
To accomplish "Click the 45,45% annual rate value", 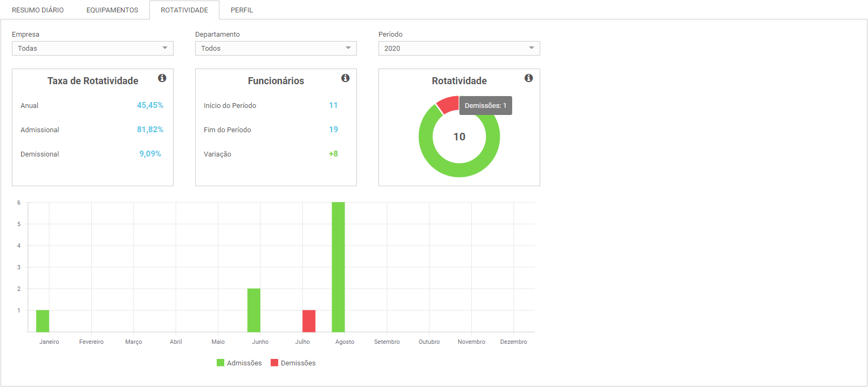I will (150, 105).
